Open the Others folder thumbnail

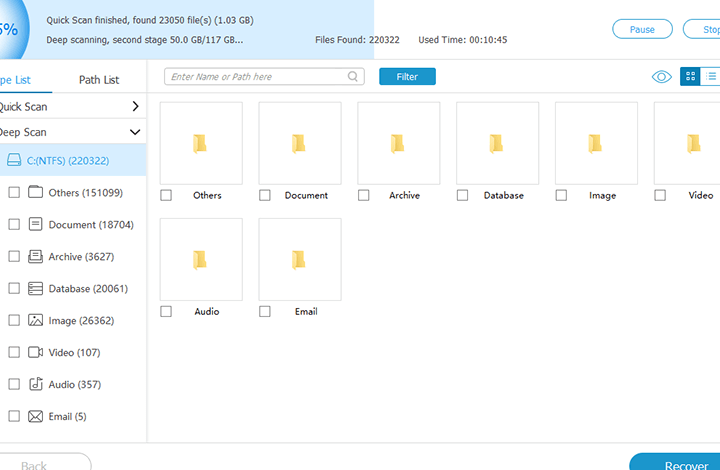[x=201, y=143]
